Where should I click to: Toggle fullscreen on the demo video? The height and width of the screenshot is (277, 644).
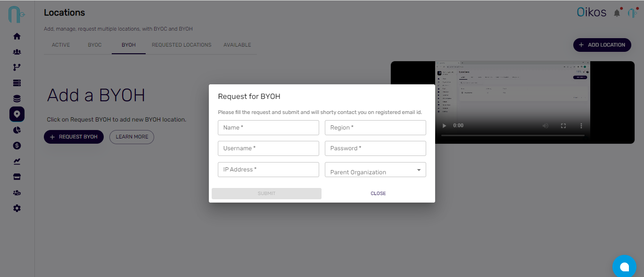pyautogui.click(x=563, y=126)
